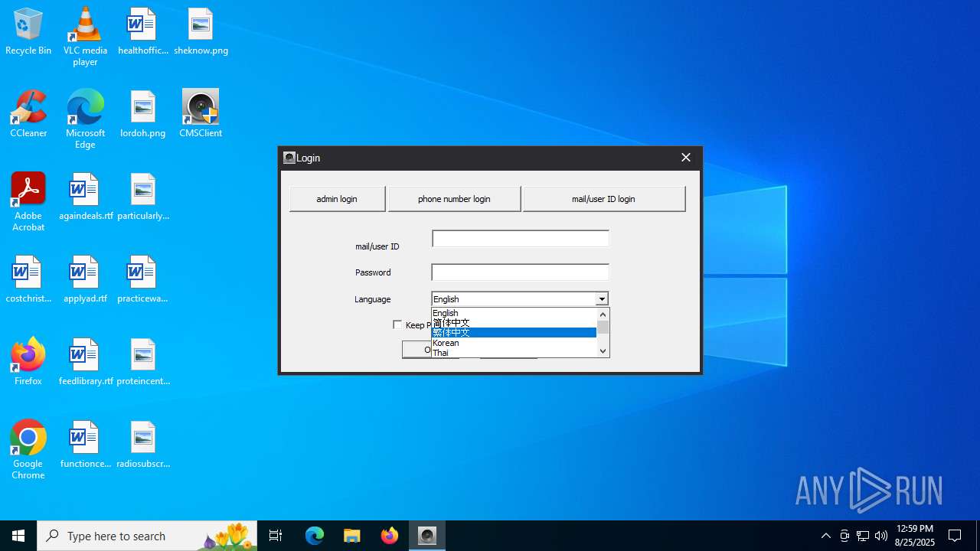
Task: Click the CMSClient taskbar button
Action: [427, 536]
